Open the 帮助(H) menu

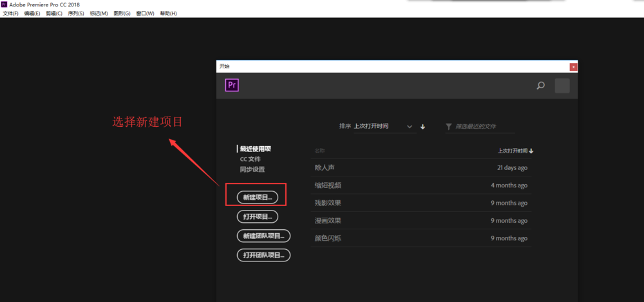[168, 13]
